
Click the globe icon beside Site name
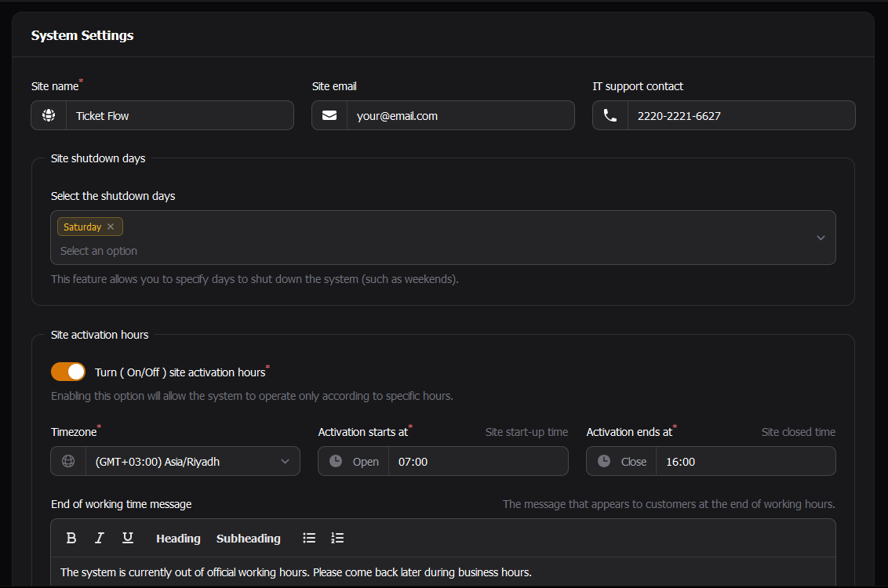pyautogui.click(x=49, y=115)
